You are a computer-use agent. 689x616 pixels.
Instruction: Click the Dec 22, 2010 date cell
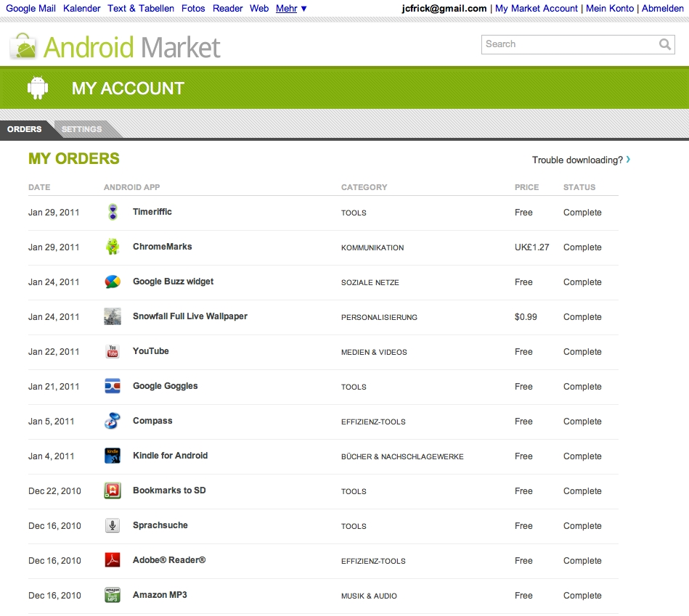click(x=54, y=491)
